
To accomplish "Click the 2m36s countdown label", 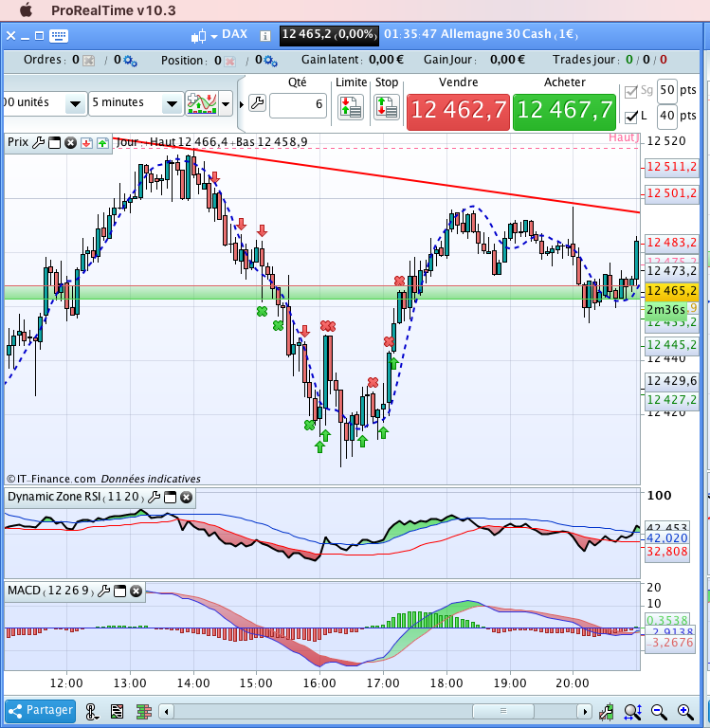I will pos(665,310).
